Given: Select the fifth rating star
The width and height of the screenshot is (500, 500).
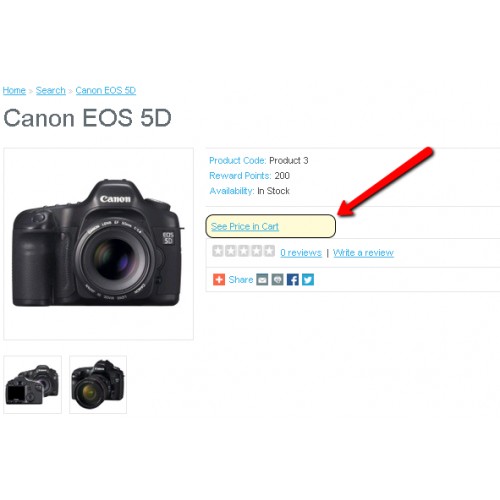Looking at the screenshot, I should (x=269, y=251).
